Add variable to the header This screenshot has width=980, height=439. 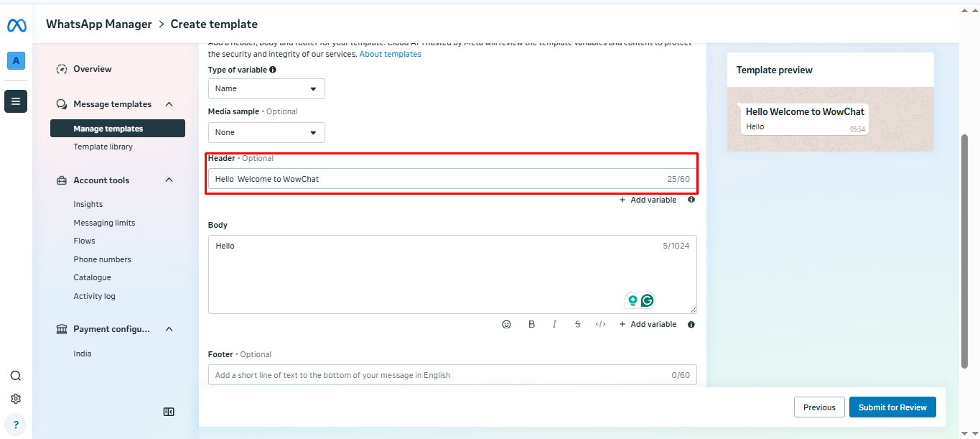(648, 200)
